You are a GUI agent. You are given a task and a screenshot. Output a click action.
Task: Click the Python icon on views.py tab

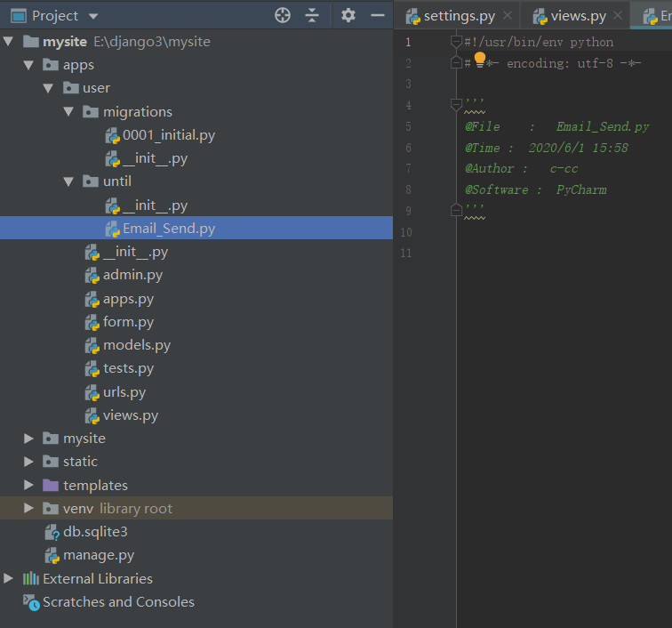pyautogui.click(x=540, y=16)
